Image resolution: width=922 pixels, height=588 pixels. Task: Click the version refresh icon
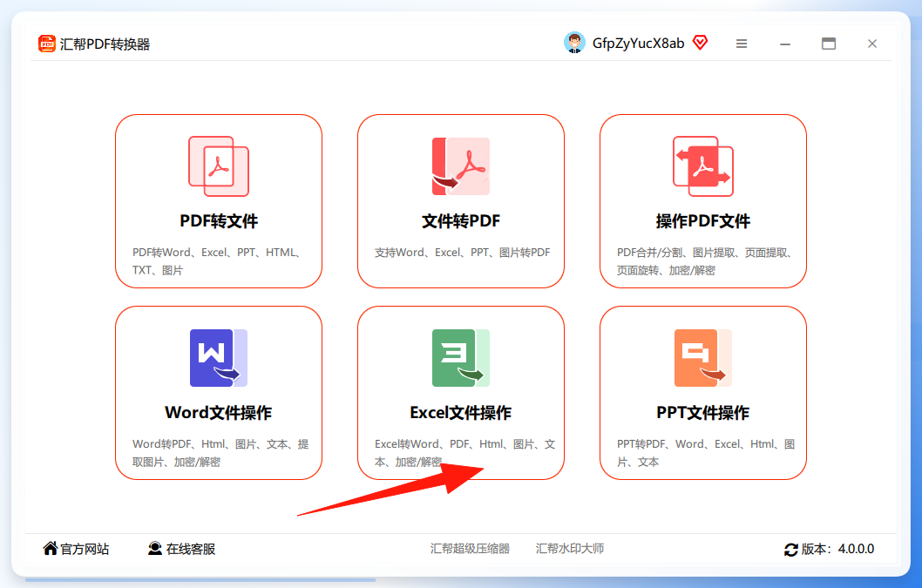coord(791,549)
